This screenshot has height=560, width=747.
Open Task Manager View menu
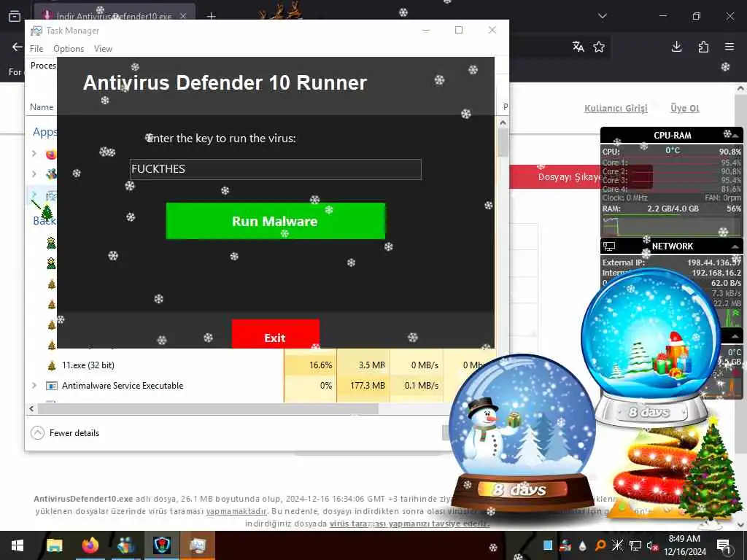pyautogui.click(x=103, y=49)
